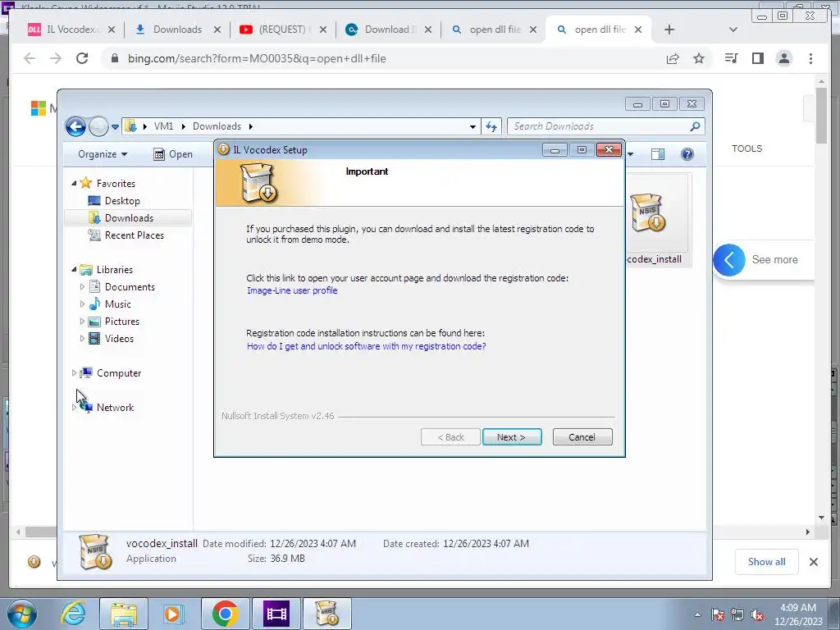Bookmark this page with the star icon

point(699,58)
